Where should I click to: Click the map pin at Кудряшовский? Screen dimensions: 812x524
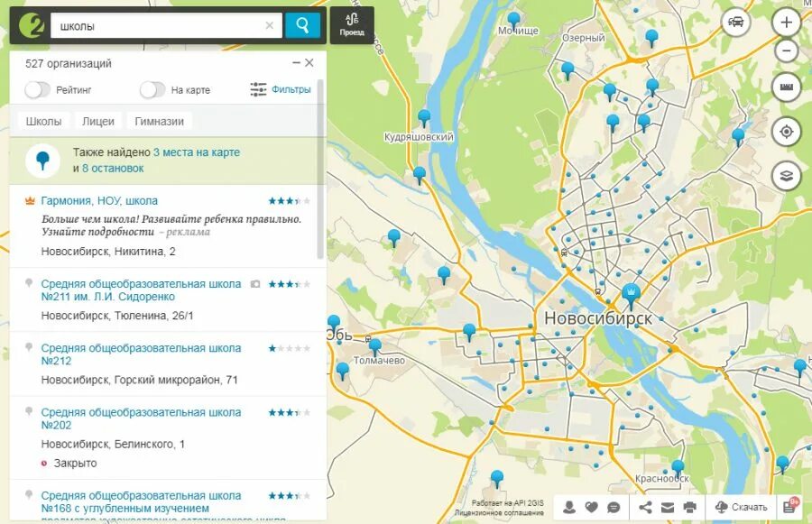point(424,118)
